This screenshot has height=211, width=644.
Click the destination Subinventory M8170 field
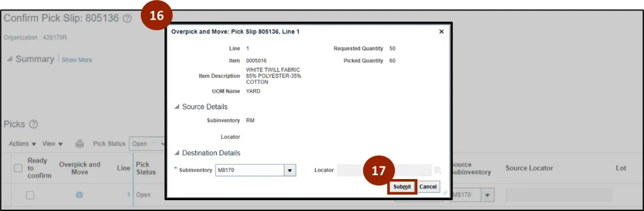250,170
